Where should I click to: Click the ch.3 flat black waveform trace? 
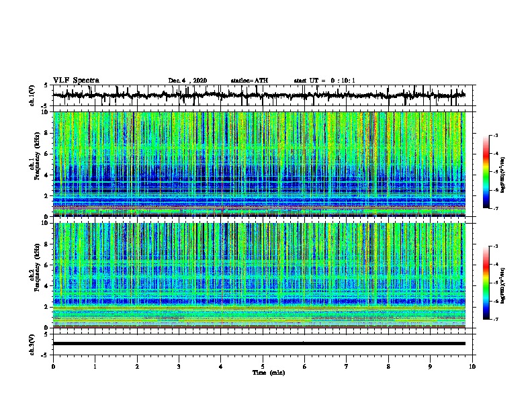(x=259, y=344)
